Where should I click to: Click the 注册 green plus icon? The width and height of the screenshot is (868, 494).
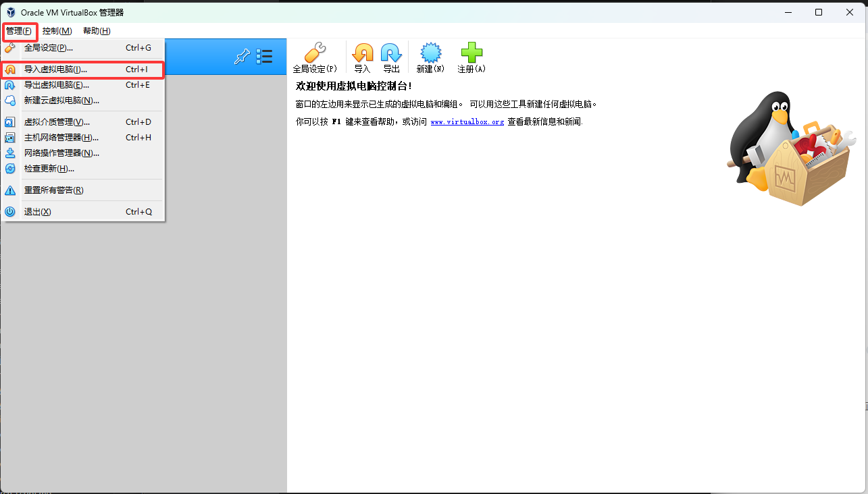click(x=471, y=53)
